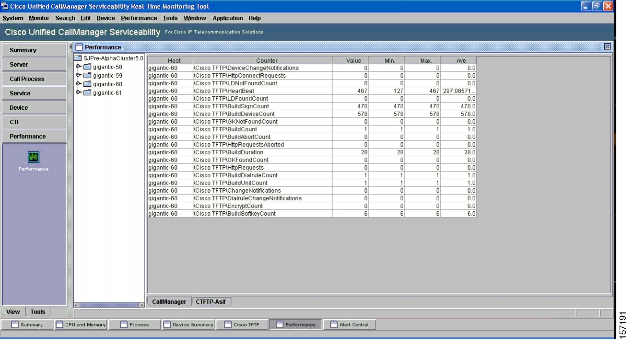Click the Performance panel title icon
The height and width of the screenshot is (357, 644).
(x=79, y=47)
